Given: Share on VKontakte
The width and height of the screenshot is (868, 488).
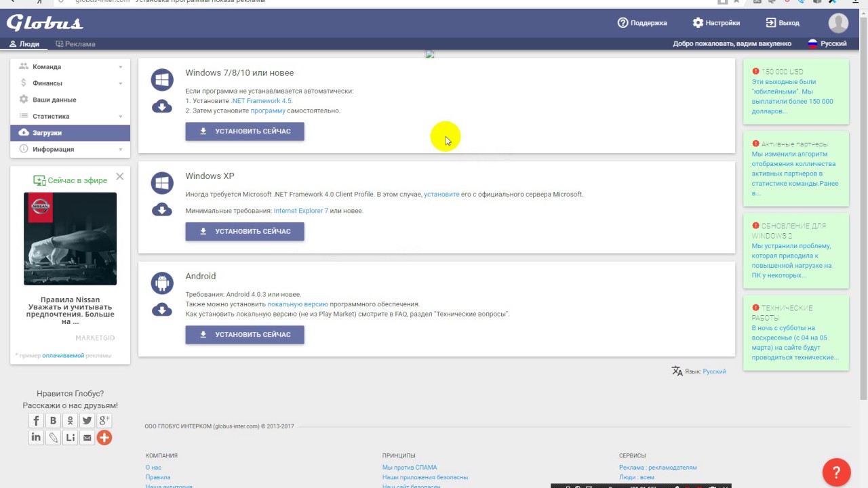Looking at the screenshot, I should pos(53,421).
